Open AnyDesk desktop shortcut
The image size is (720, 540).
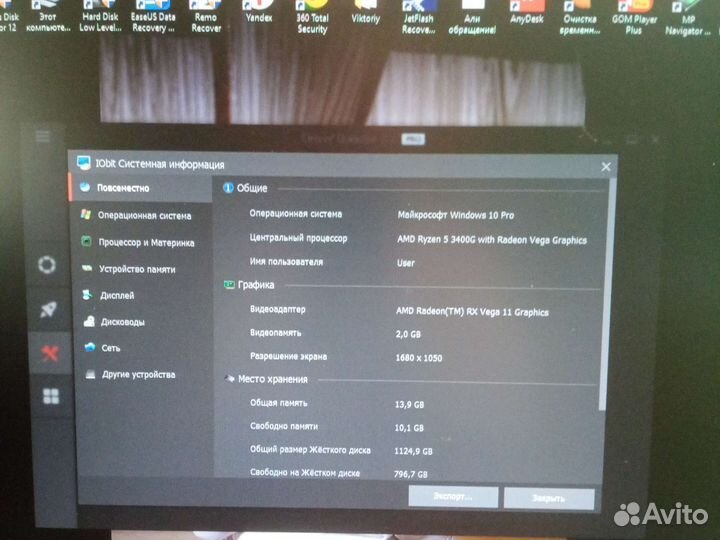tap(526, 13)
